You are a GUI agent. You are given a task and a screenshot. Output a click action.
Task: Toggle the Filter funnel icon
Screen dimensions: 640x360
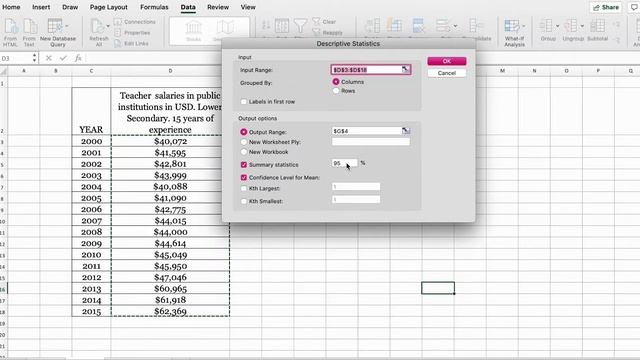300,26
